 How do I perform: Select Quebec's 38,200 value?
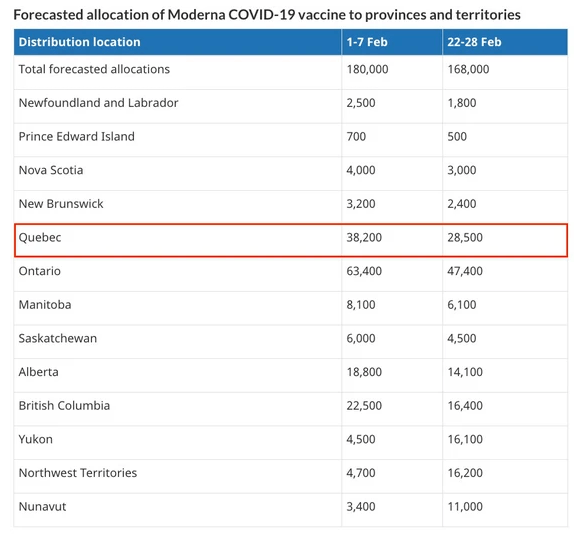point(364,237)
